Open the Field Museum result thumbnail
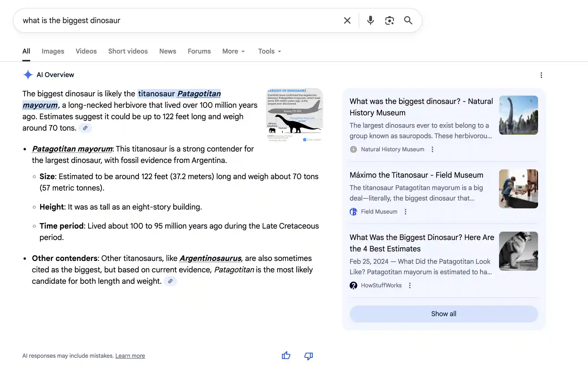Viewport: 588px width, 372px height. coord(518,189)
